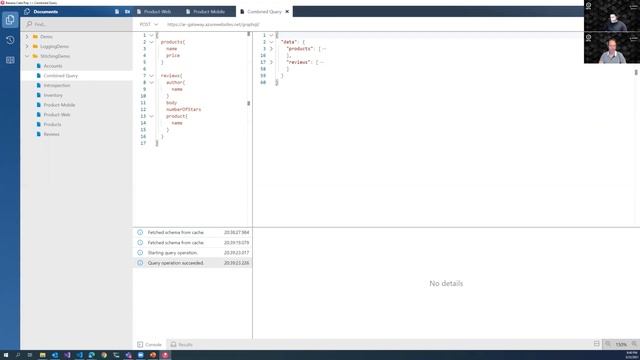The height and width of the screenshot is (360, 640).
Task: Open the schema reference icon below History
Action: coord(10,60)
